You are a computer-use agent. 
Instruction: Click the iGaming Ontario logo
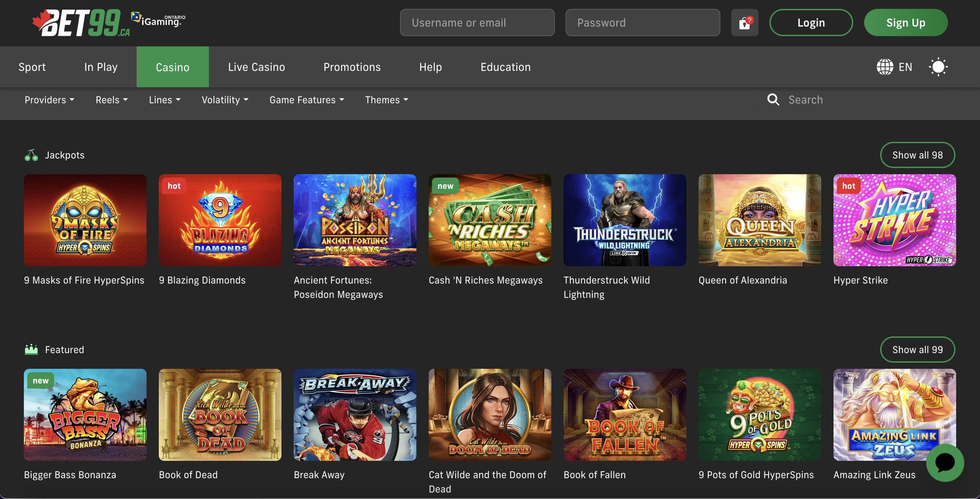click(x=158, y=20)
